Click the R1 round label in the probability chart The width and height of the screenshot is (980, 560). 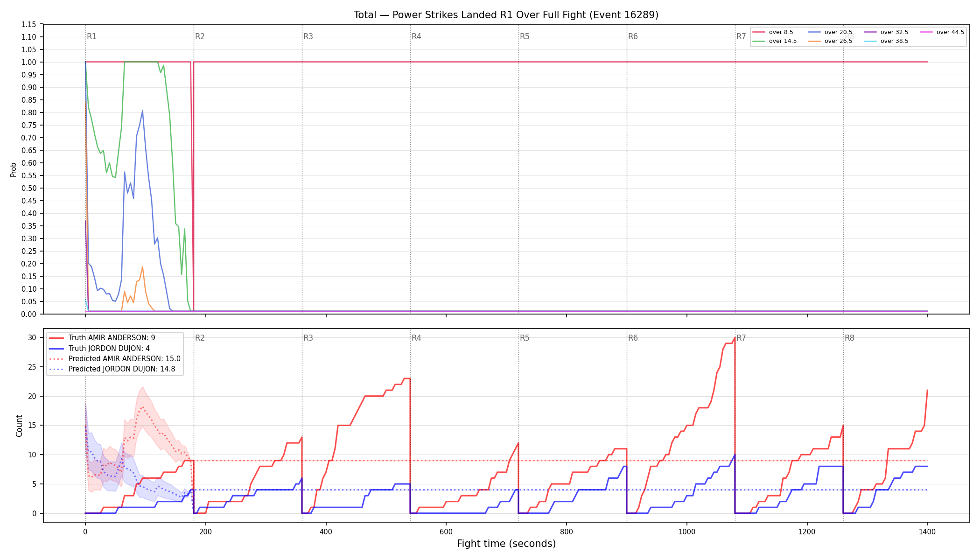click(x=91, y=36)
